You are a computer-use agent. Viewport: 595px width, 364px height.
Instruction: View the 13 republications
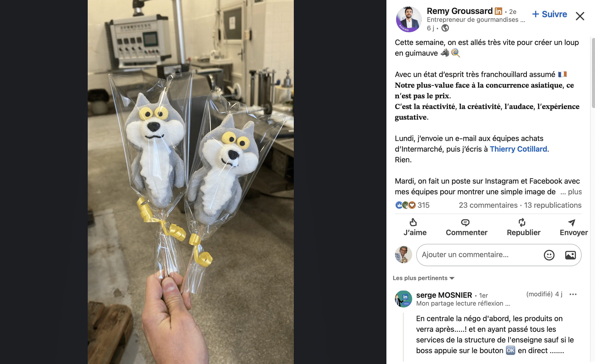coord(552,205)
